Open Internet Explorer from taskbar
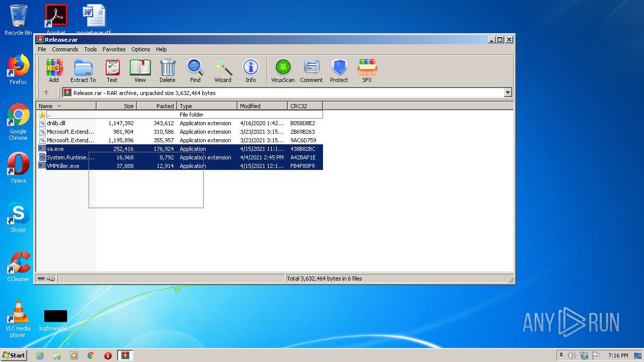 click(40, 355)
